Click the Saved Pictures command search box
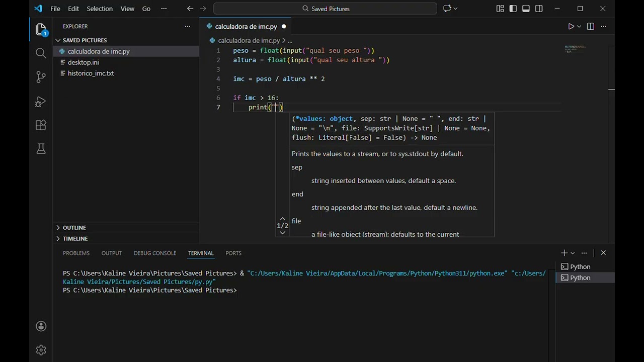 (x=325, y=9)
